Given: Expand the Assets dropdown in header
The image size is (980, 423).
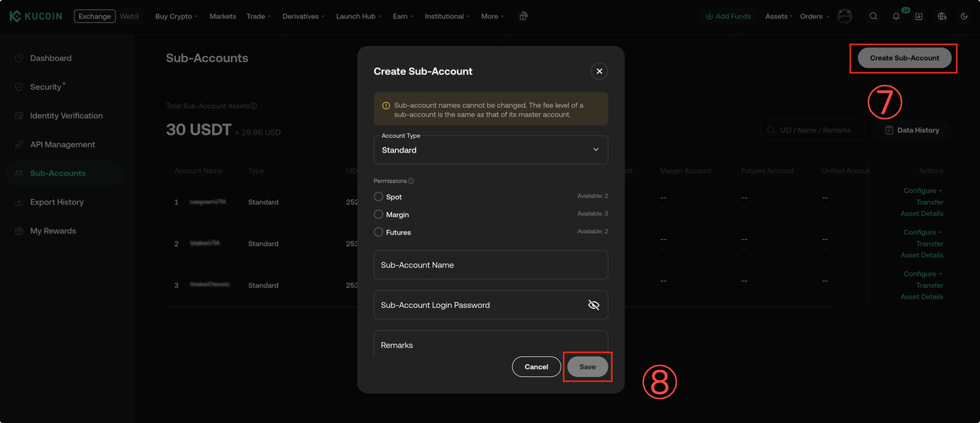Looking at the screenshot, I should click(779, 16).
